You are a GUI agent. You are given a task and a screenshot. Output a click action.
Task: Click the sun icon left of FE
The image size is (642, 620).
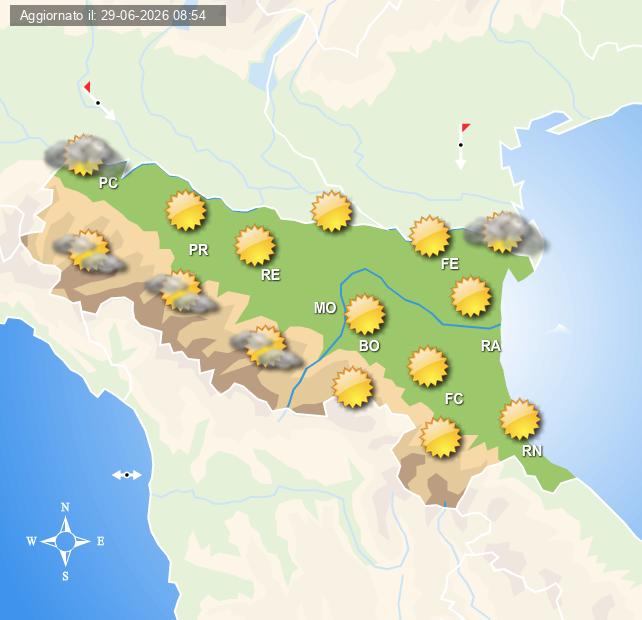[430, 236]
